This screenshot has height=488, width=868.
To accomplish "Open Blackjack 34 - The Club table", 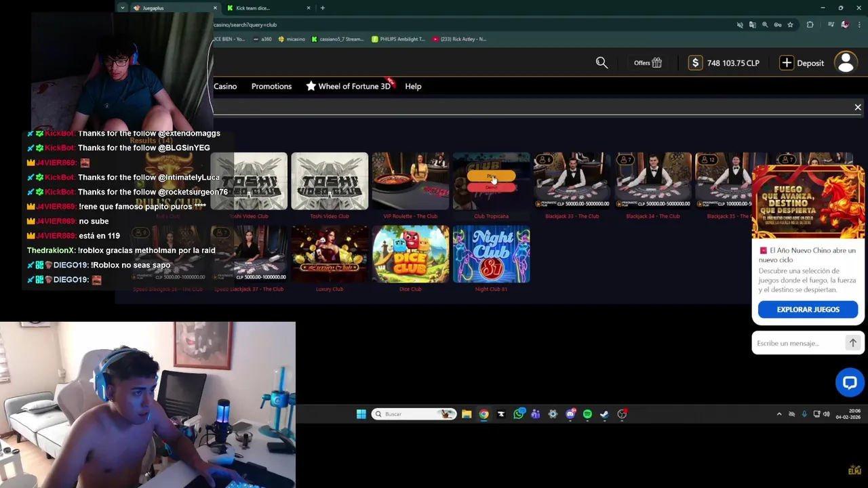I will (x=653, y=181).
